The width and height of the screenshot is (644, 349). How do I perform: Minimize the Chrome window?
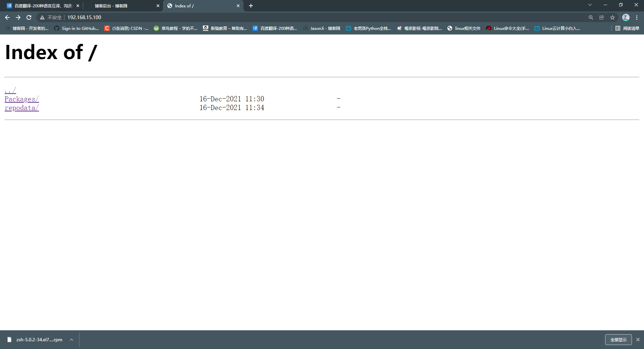[x=605, y=5]
